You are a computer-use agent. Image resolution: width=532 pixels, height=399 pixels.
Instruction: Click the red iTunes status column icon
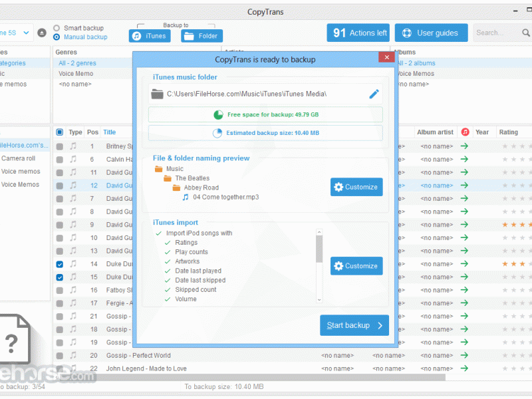pyautogui.click(x=465, y=132)
